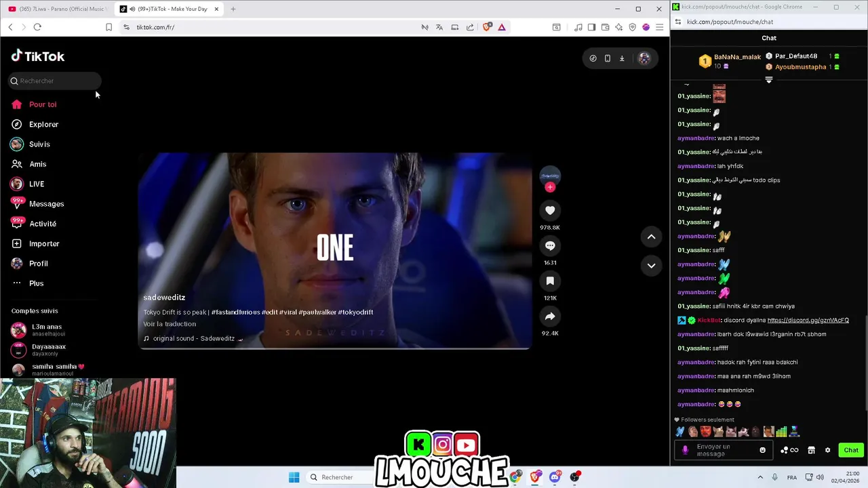Like the sadeweditz video with heart icon

[550, 210]
